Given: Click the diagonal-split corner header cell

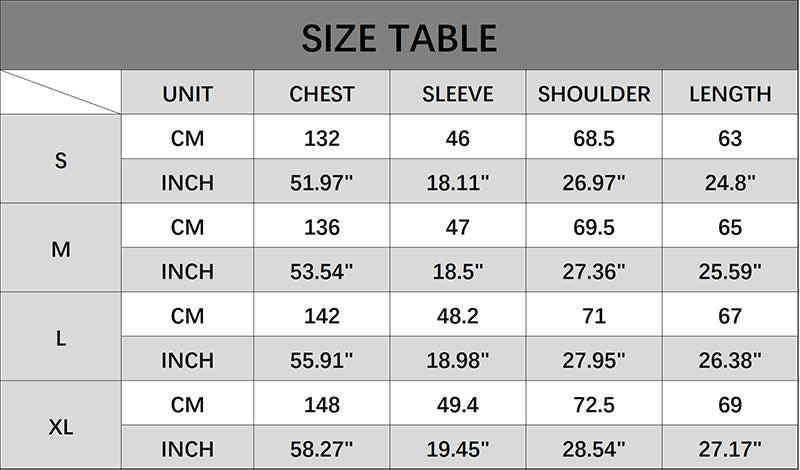Looking at the screenshot, I should click(x=61, y=93).
